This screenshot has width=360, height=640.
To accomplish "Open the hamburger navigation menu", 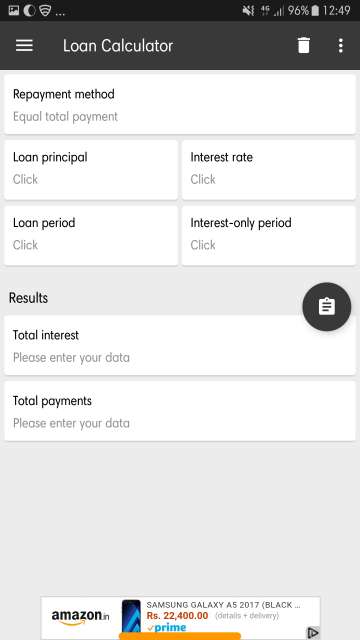I will 24,45.
